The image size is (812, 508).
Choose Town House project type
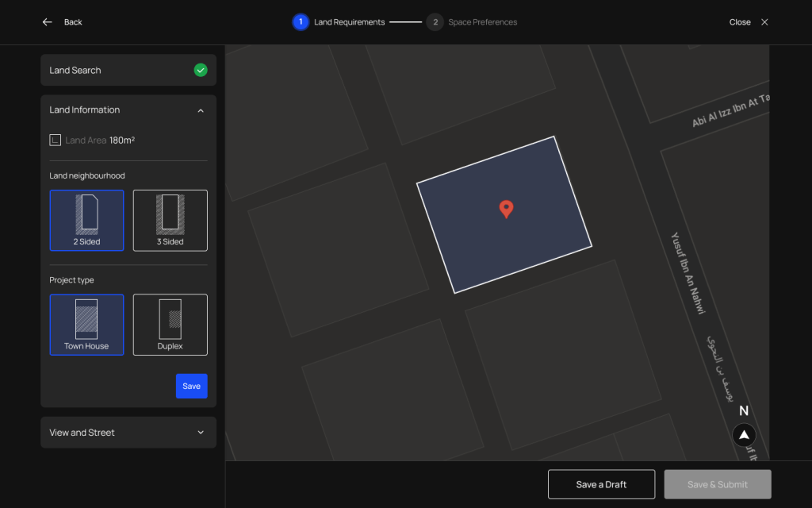(86, 325)
